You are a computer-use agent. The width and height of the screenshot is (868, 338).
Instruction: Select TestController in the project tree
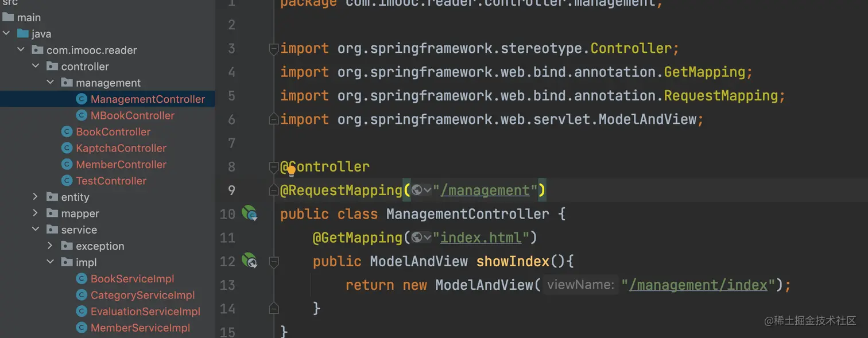click(111, 181)
